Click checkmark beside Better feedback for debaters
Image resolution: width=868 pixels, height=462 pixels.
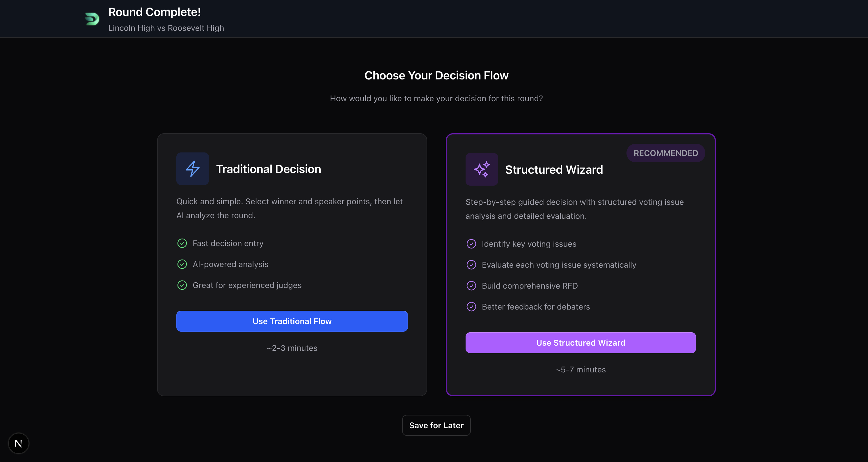(471, 307)
